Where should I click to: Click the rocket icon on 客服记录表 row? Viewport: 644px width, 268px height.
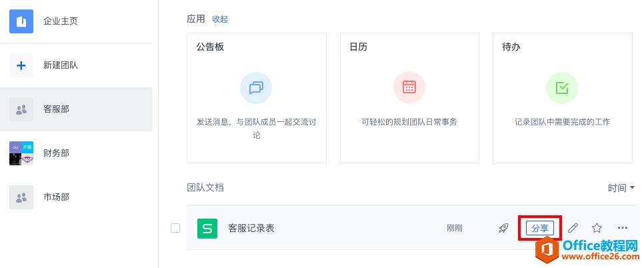(503, 228)
